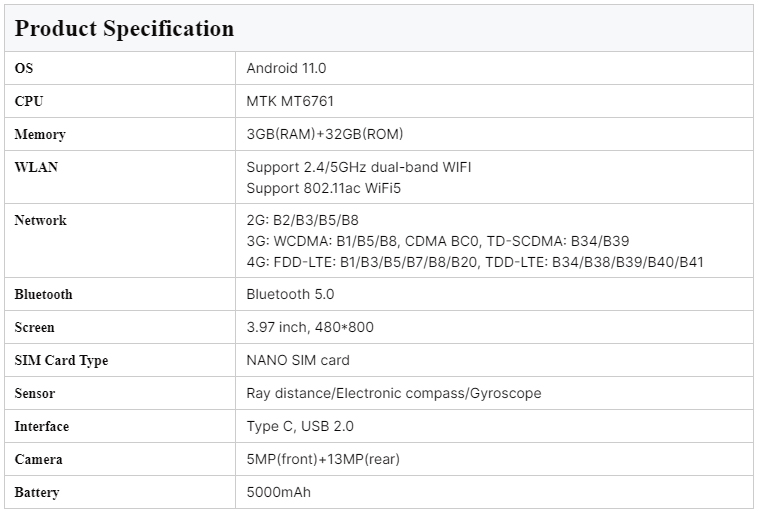Click the Bluetooth 5.0 value
The height and width of the screenshot is (511, 760).
[290, 294]
